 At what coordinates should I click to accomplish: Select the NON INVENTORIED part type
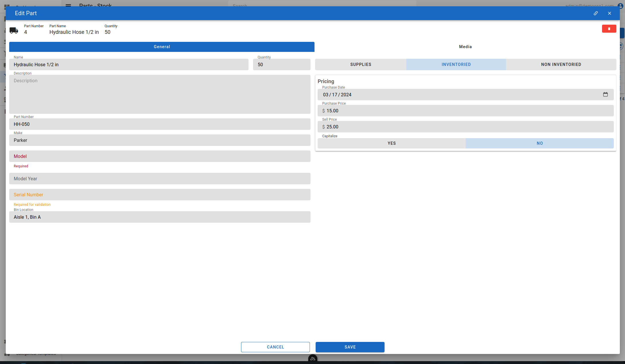pyautogui.click(x=561, y=64)
